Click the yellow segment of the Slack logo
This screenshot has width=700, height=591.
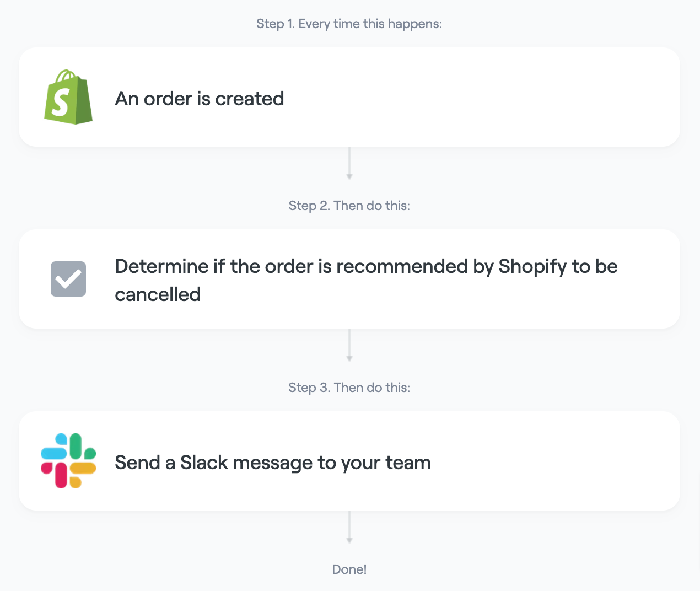tap(83, 469)
